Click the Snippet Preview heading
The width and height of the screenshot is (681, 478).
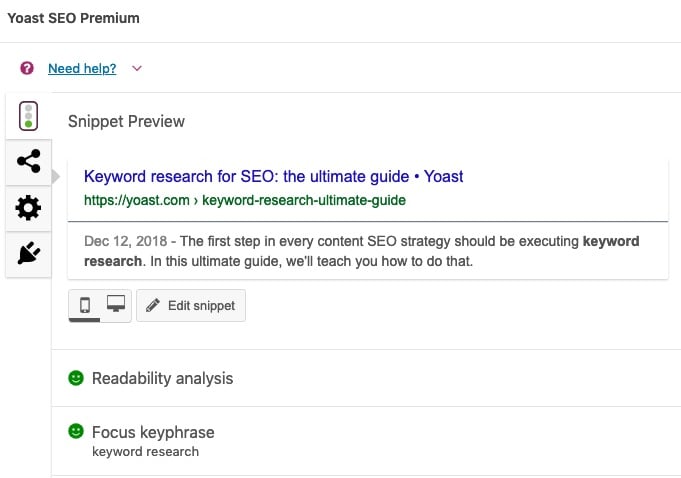126,121
